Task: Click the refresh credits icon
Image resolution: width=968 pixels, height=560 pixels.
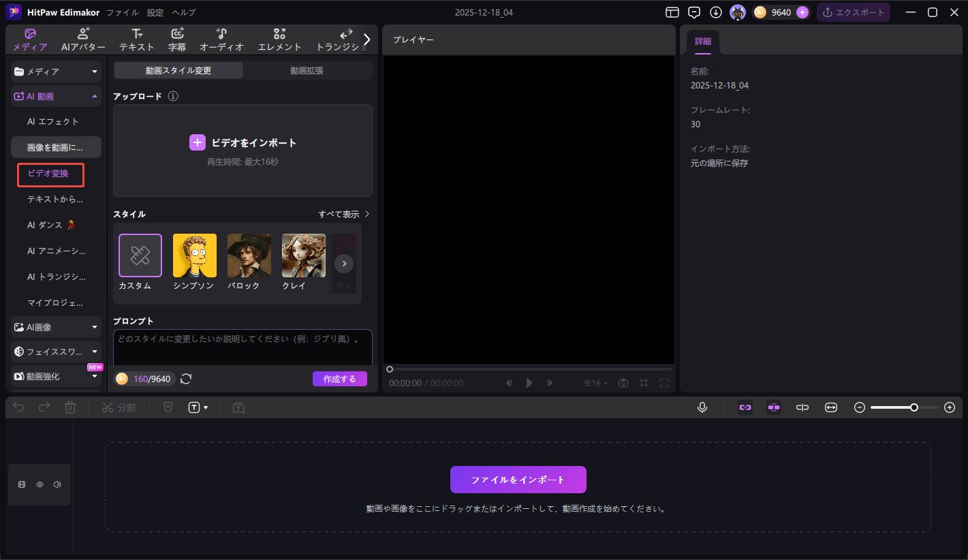Action: tap(186, 379)
